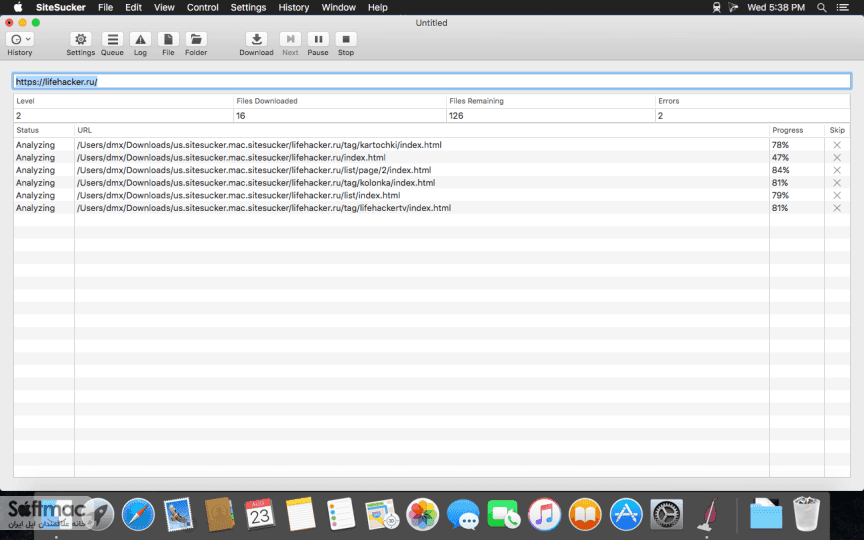Viewport: 864px width, 540px height.
Task: Skip the kartochki index.html file
Action: tap(837, 145)
